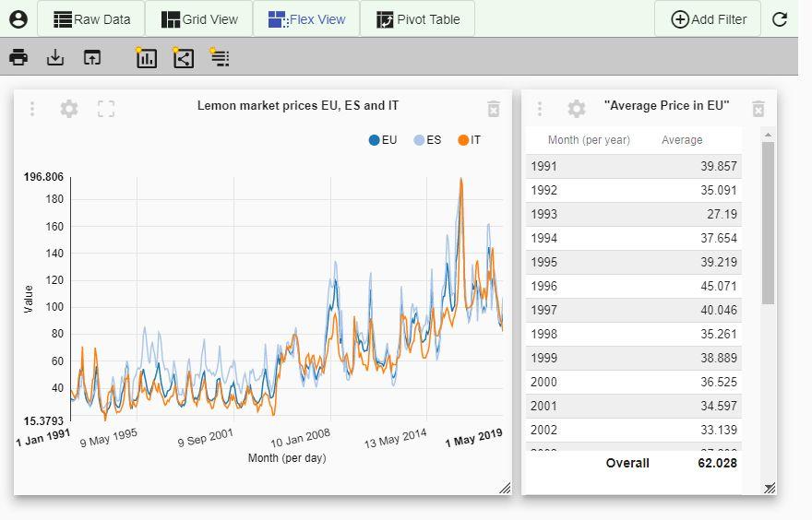Open the chart's three-dot options menu
This screenshot has height=520, width=812.
coord(32,109)
